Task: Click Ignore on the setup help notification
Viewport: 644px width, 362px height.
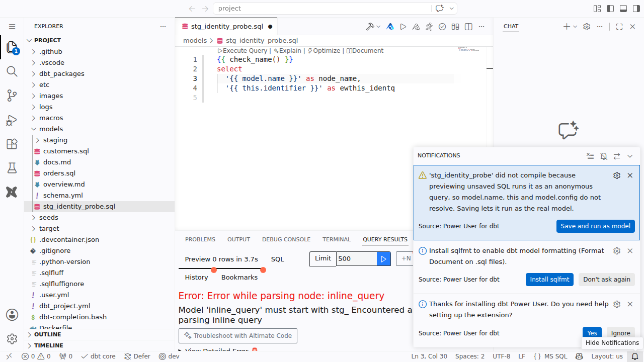Action: pos(621,333)
